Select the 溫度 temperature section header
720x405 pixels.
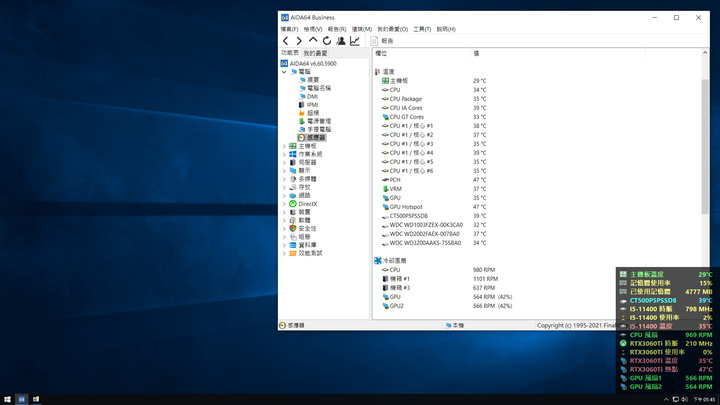pyautogui.click(x=385, y=72)
